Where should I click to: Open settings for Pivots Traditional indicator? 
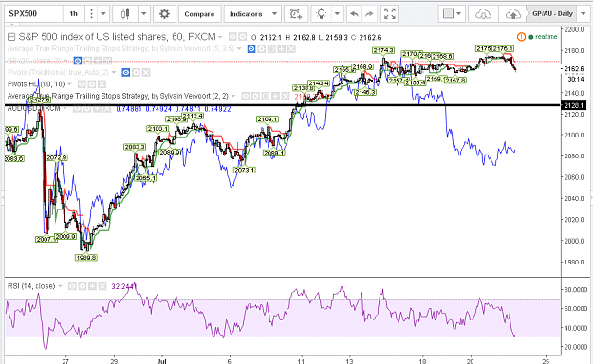pyautogui.click(x=136, y=72)
